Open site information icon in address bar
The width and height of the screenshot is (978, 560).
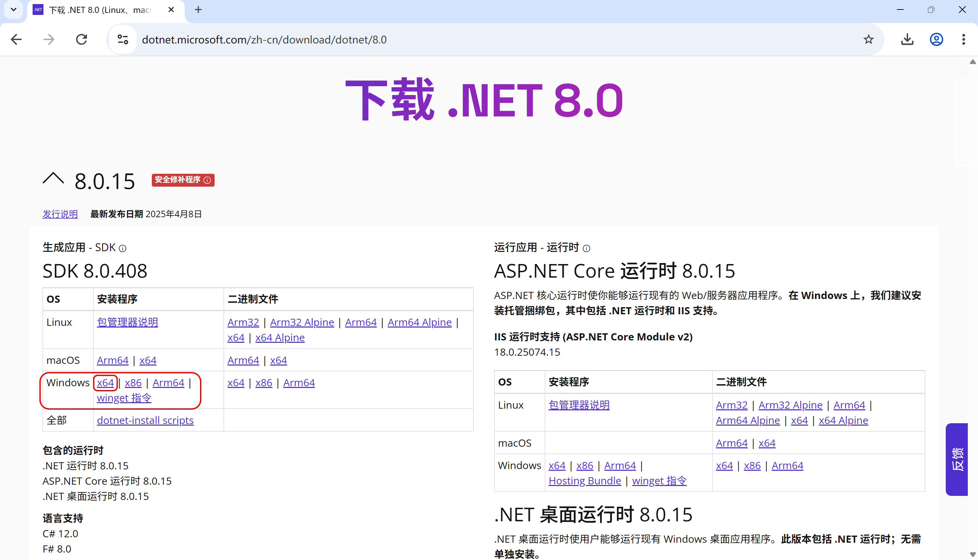tap(123, 39)
